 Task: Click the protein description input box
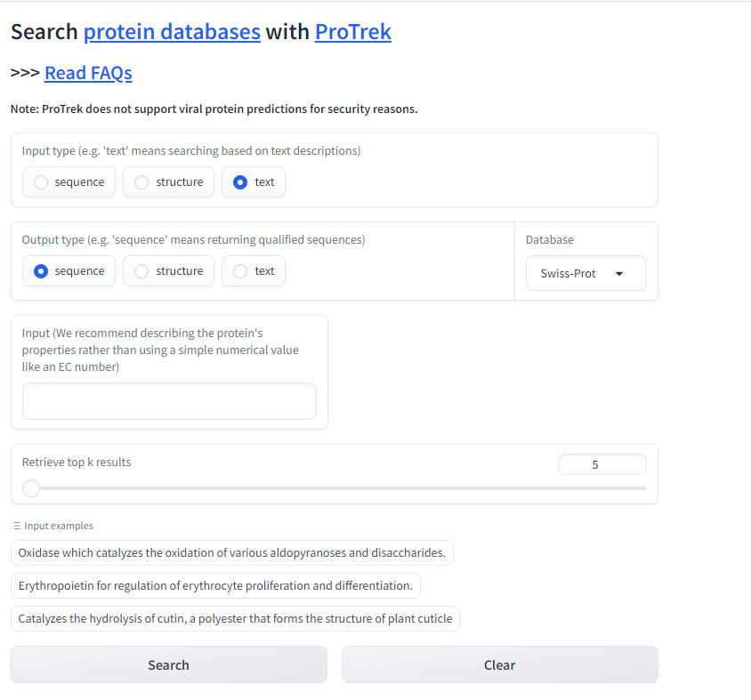point(169,401)
